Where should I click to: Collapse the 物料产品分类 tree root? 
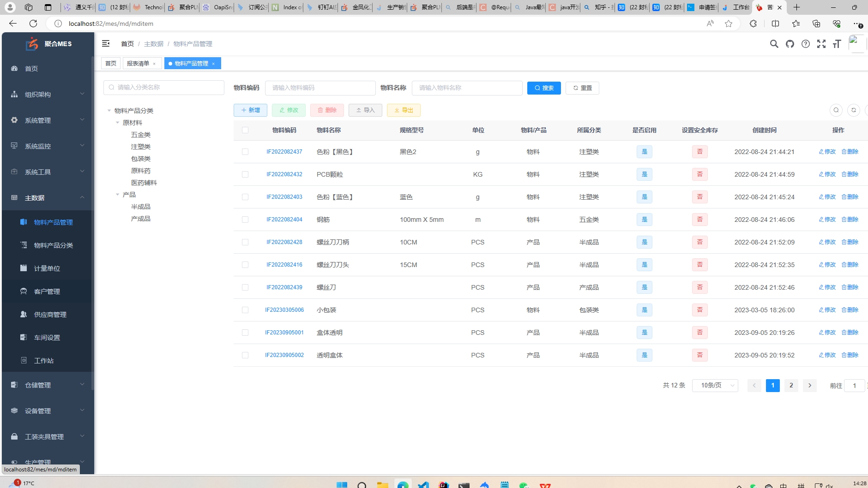109,111
